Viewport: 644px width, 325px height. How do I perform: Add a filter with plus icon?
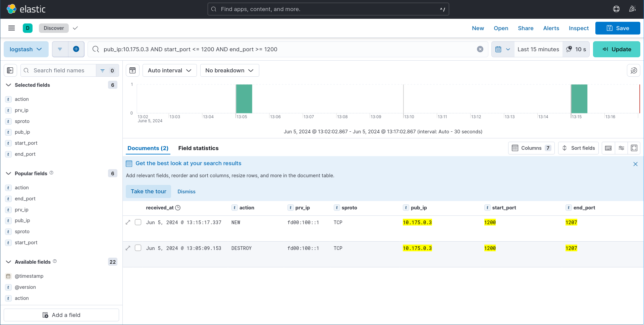coord(76,49)
